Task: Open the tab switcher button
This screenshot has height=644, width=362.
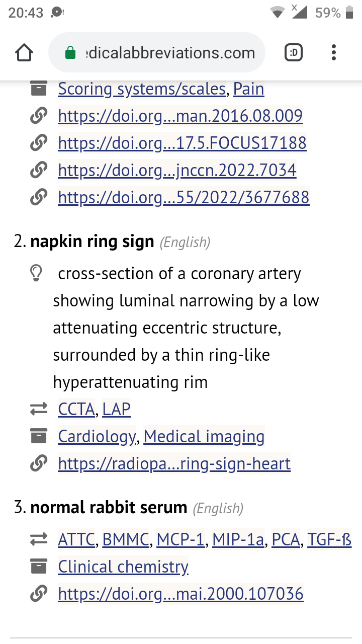Action: 294,52
